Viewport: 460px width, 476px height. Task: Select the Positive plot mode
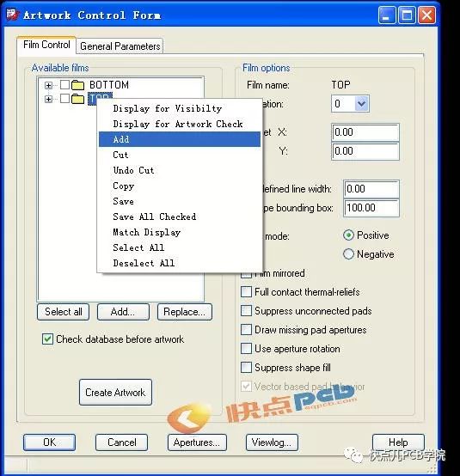click(x=348, y=235)
